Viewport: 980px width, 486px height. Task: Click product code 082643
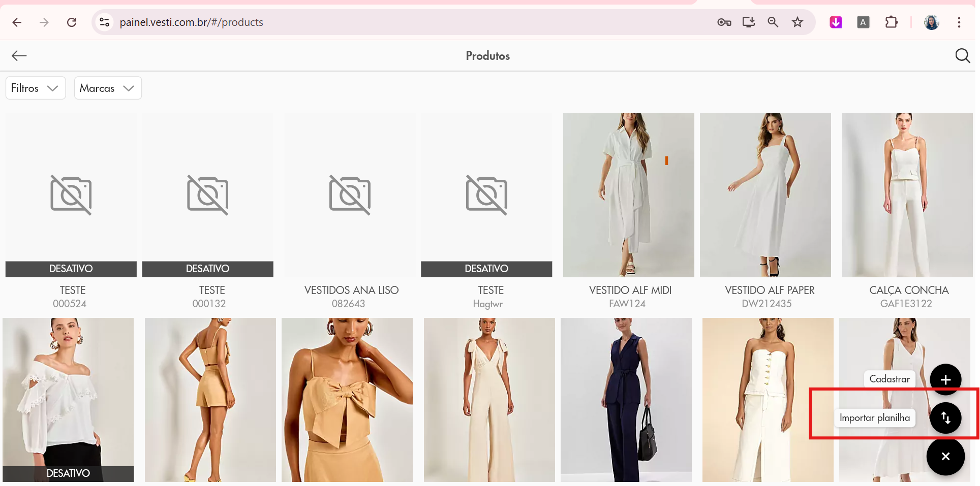pos(348,304)
